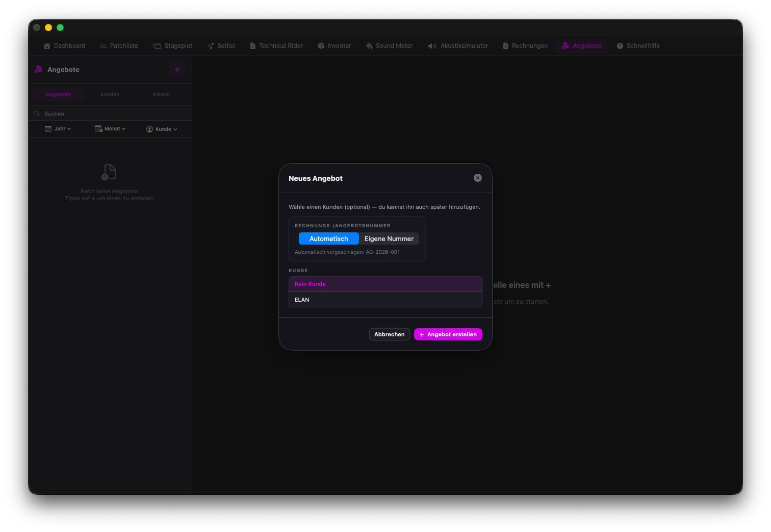This screenshot has width=771, height=532.
Task: Open the Akustiksimulator tab
Action: click(x=458, y=46)
